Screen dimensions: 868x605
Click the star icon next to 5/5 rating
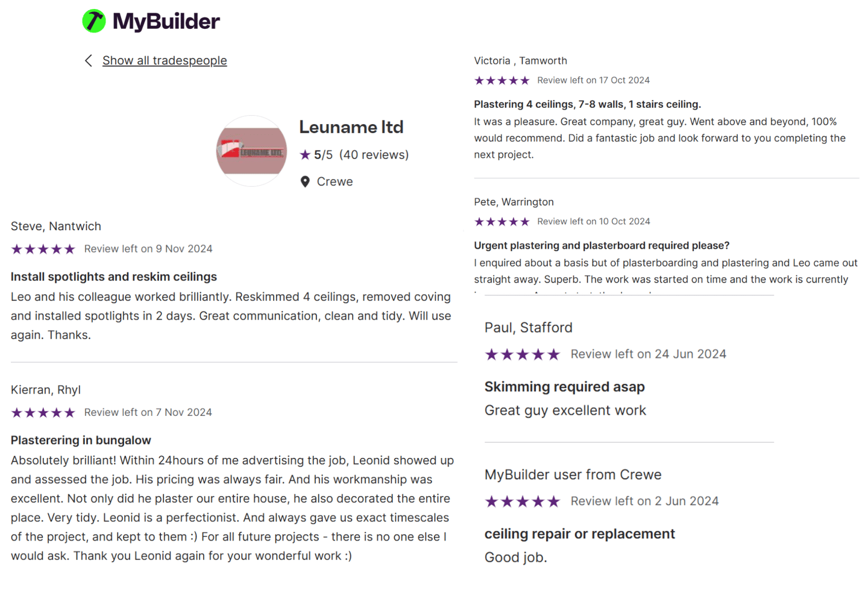click(x=305, y=155)
